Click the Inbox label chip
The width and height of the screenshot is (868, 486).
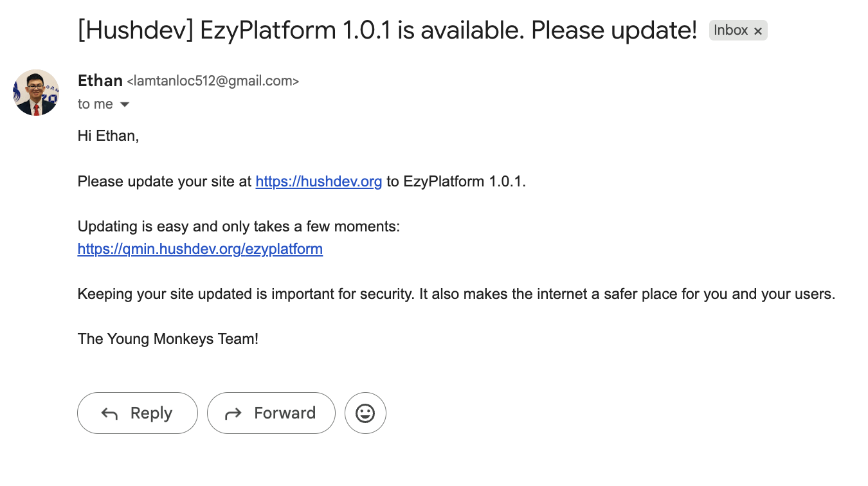730,30
